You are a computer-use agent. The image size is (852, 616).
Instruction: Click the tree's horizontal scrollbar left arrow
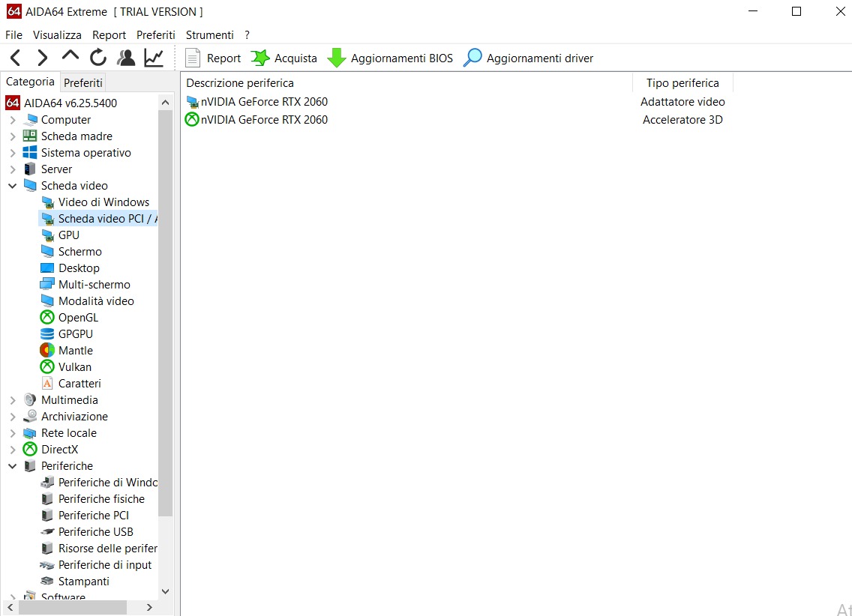pos(10,607)
